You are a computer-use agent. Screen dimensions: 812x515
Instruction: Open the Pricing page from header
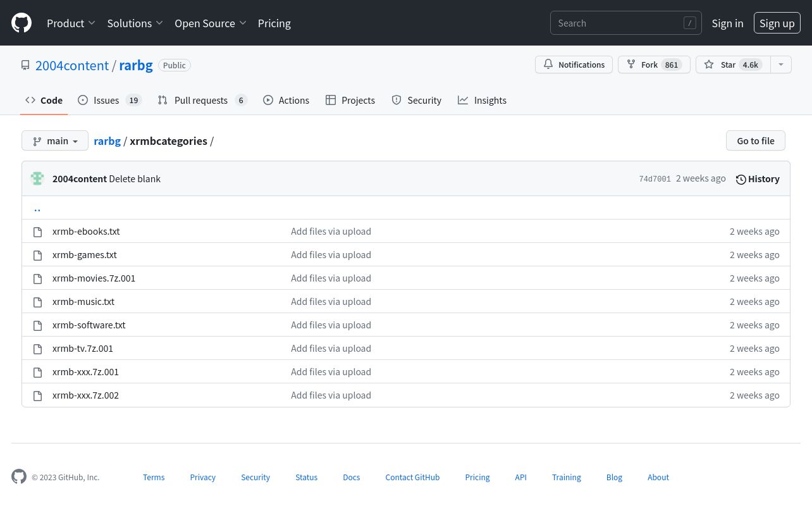274,23
